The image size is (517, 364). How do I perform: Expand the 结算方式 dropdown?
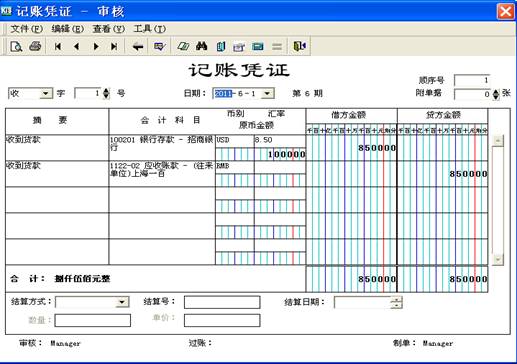point(122,302)
